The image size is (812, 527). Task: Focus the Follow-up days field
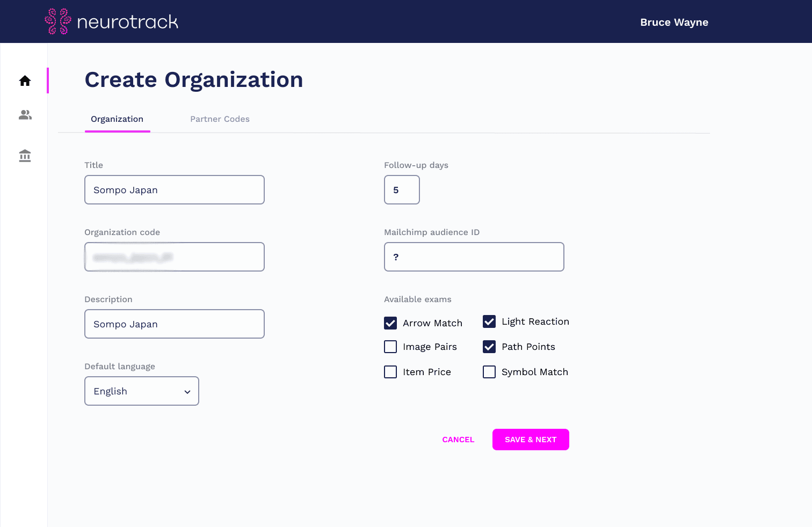click(x=402, y=189)
